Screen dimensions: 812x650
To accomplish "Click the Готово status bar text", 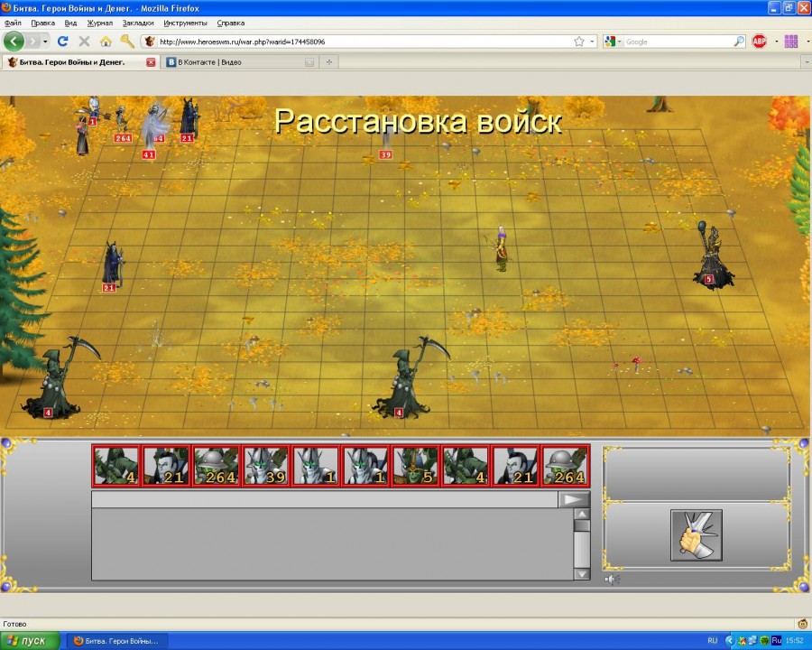I will point(14,624).
